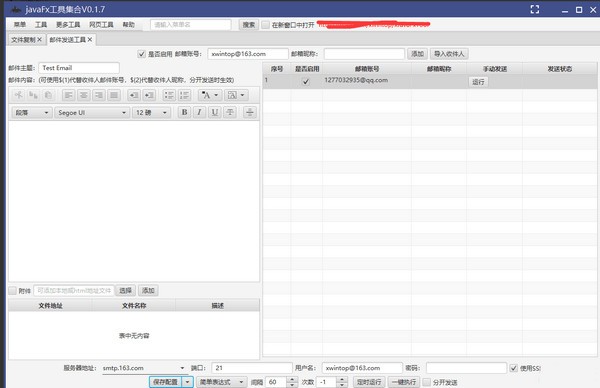Click the 1277032935@qq.com table cell
This screenshot has width=600, height=388.
(367, 81)
